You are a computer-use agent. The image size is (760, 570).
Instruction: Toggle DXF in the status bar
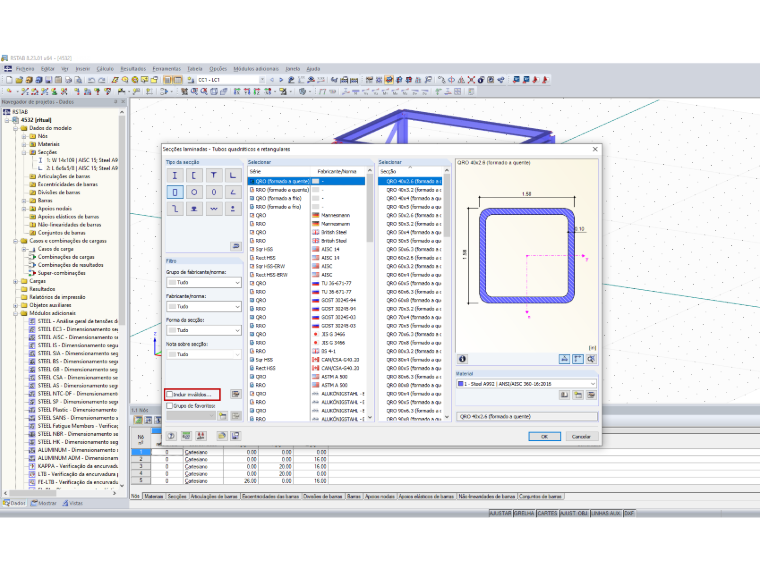click(629, 513)
